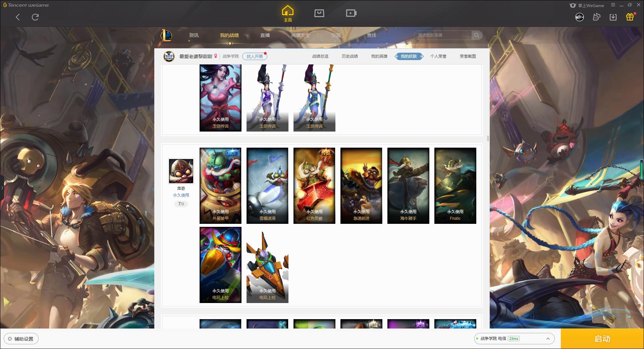Select the 我的皮肤 sub-tab
Screen dimensions: 644x349
(x=409, y=56)
